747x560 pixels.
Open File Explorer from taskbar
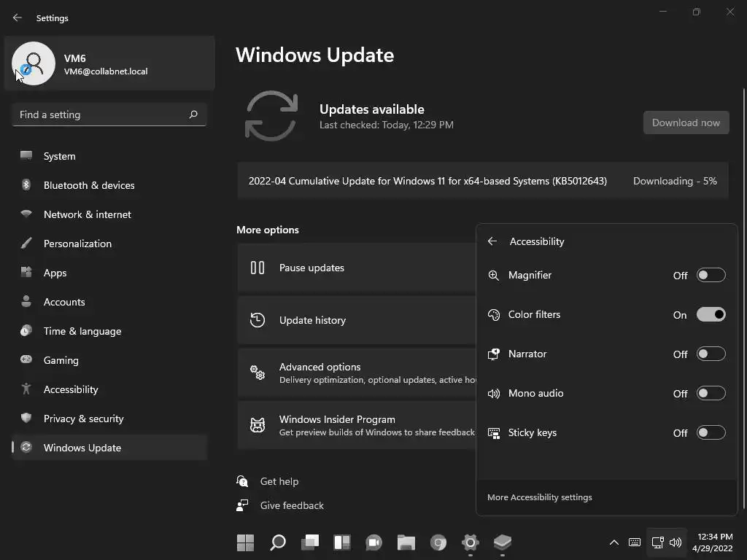[x=406, y=542]
